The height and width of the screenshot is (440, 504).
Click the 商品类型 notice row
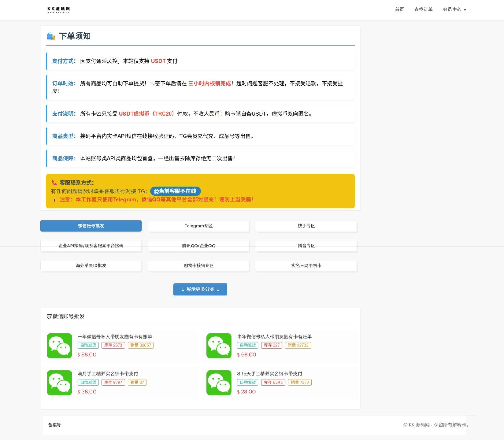[200, 136]
